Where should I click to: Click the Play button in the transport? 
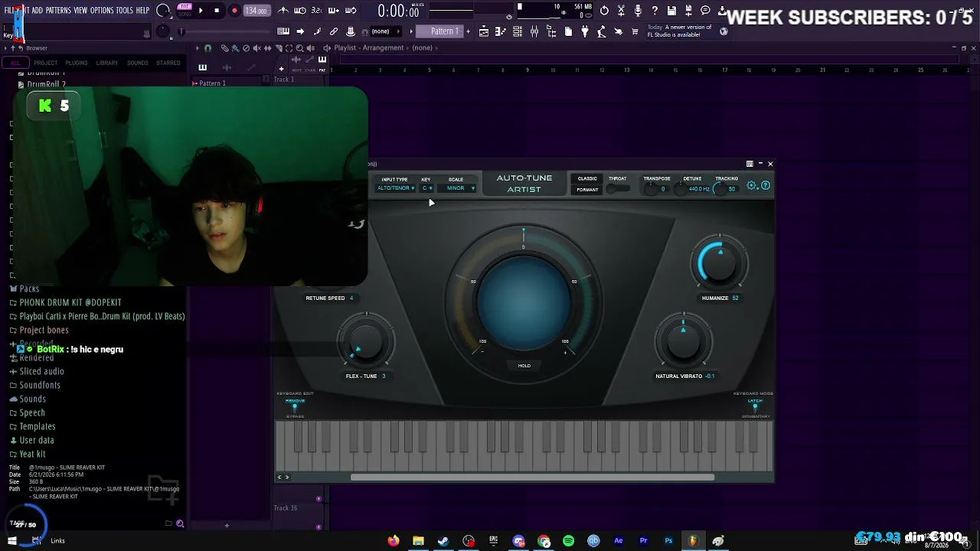pos(201,11)
